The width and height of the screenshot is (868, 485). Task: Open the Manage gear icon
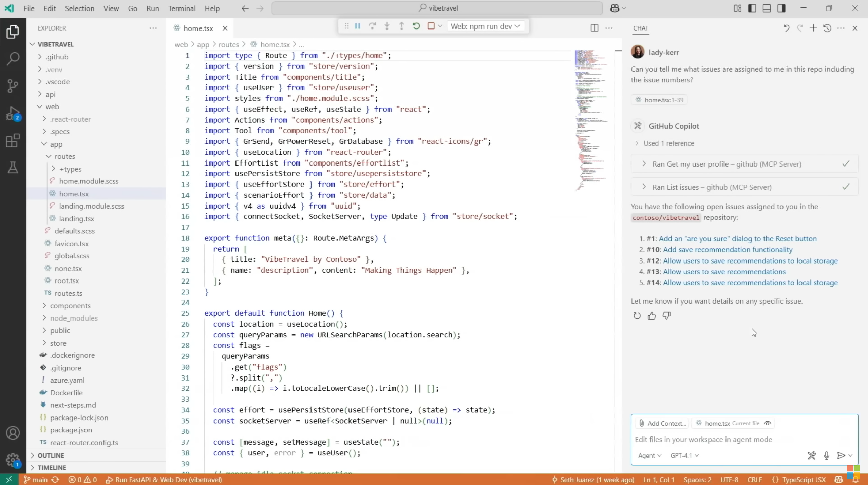click(x=13, y=460)
